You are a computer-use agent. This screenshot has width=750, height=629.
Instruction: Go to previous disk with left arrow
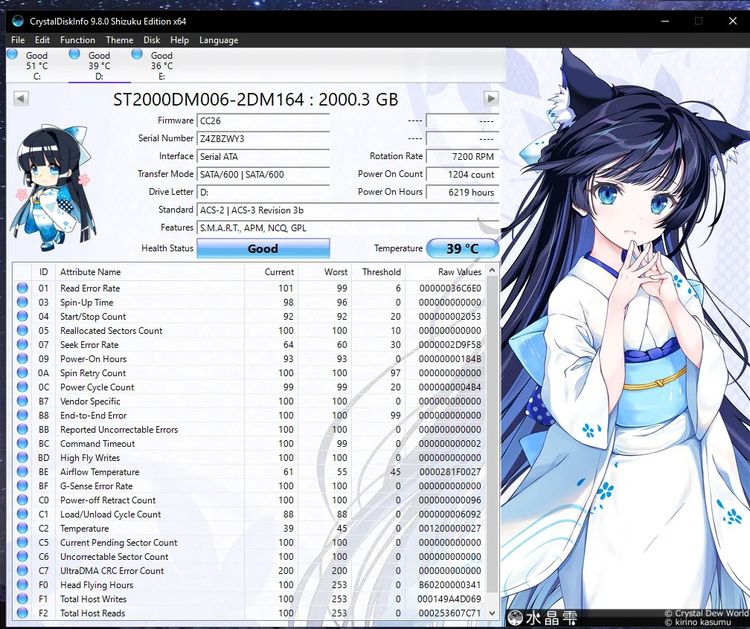coord(21,98)
